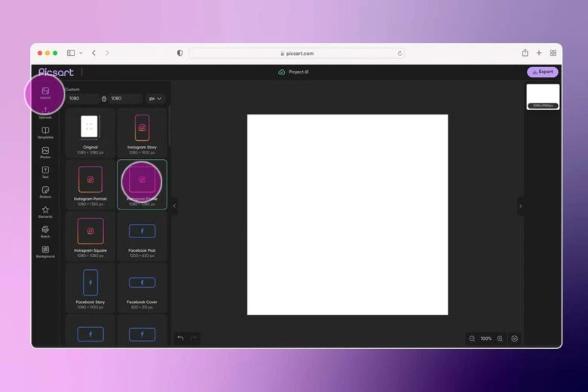Open the Templates panel
The height and width of the screenshot is (392, 588).
tap(45, 133)
